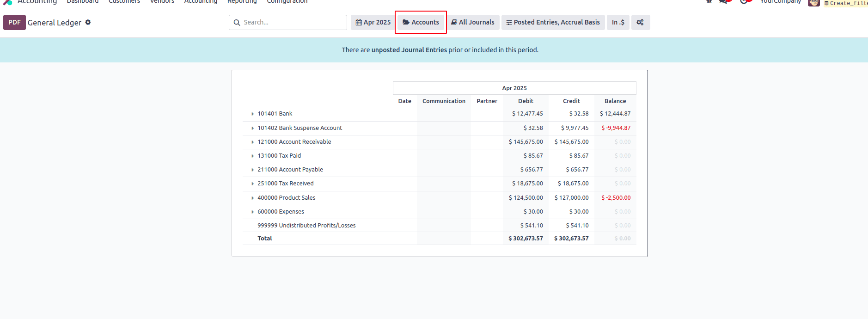Click Account Receivable debit $ 145,675.00
The width and height of the screenshot is (868, 319).
pyautogui.click(x=526, y=142)
